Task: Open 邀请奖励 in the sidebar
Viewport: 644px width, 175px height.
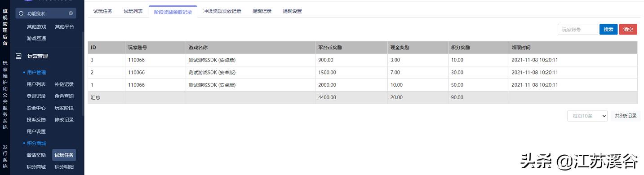Action: (x=36, y=155)
